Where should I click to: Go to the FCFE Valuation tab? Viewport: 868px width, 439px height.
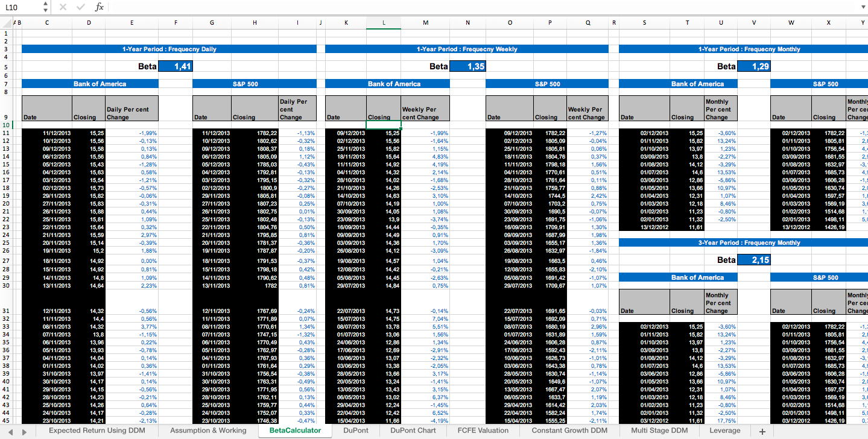coord(484,431)
